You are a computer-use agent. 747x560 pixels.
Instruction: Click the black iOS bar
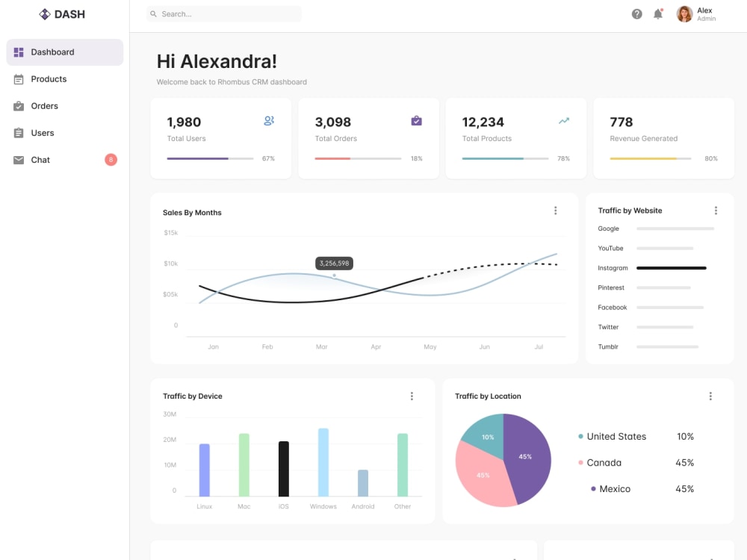coord(283,469)
